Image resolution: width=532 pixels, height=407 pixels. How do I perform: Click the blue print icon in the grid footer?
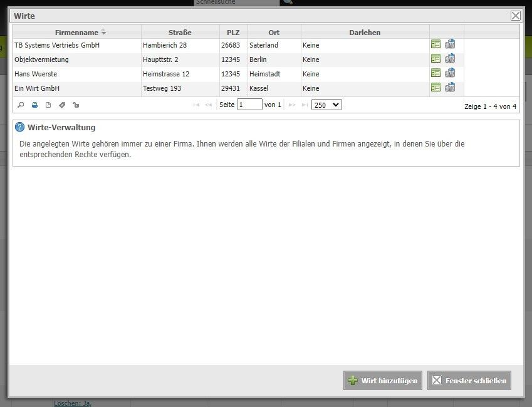tap(34, 105)
